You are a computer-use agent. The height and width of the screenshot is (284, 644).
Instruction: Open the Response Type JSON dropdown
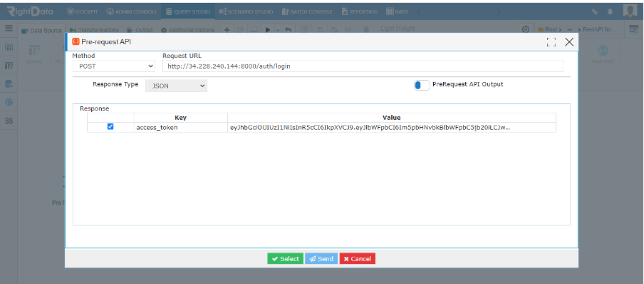(x=176, y=86)
